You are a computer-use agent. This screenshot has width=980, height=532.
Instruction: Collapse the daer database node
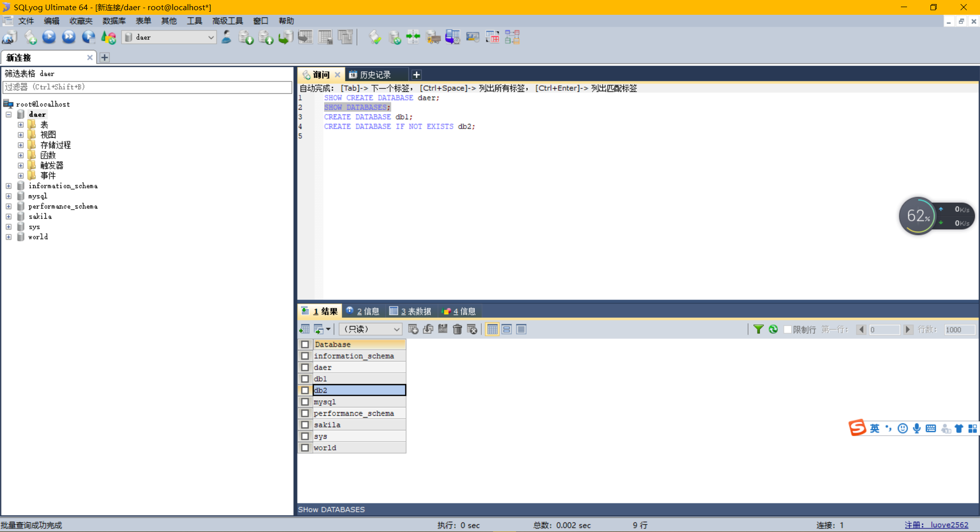coord(9,114)
